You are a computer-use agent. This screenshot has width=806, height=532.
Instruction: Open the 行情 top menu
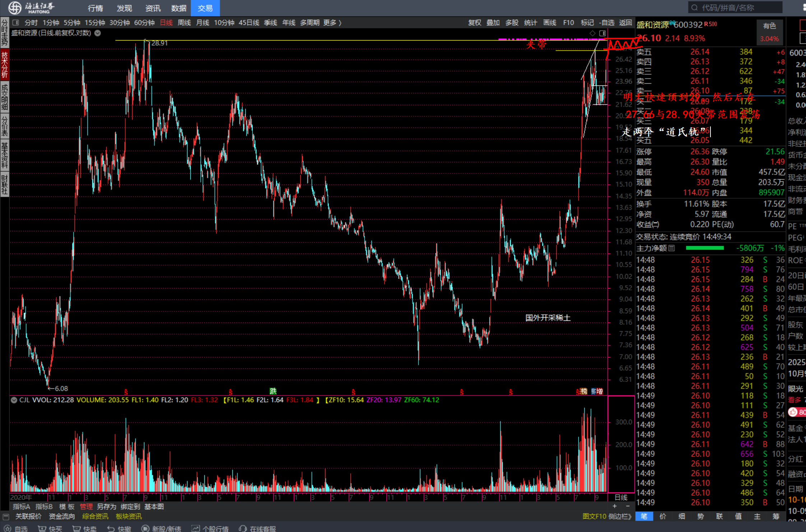[95, 8]
